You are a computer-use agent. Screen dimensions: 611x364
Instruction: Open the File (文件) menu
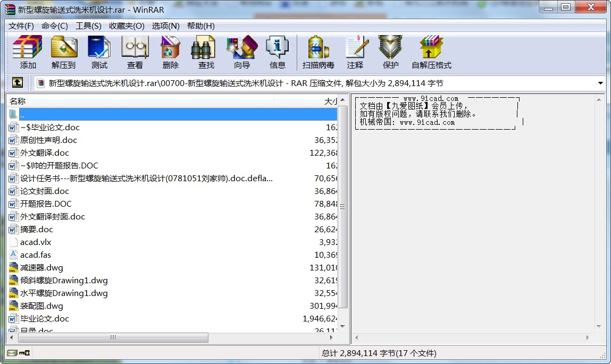pos(21,26)
